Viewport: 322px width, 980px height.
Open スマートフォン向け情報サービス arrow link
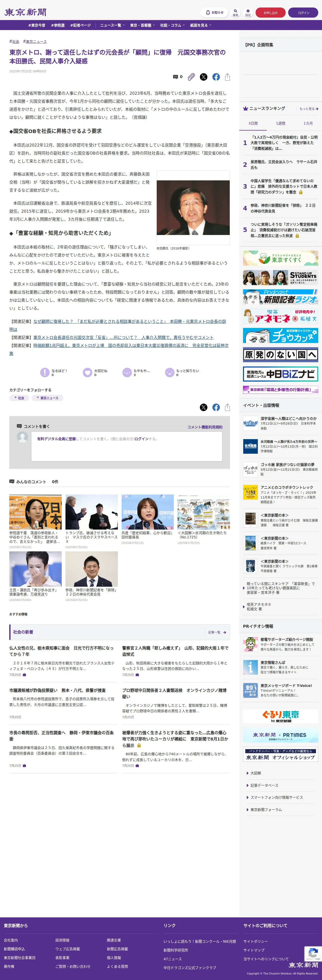(275, 797)
